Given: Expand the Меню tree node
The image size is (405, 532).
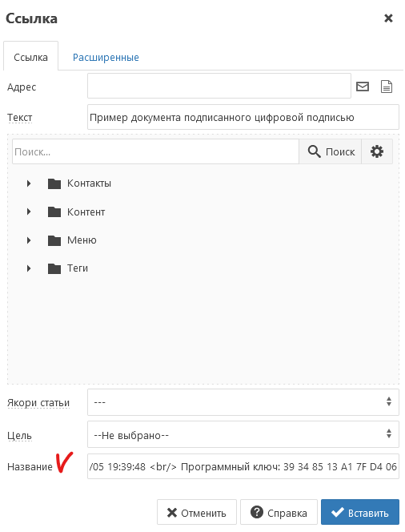Looking at the screenshot, I should tap(29, 240).
